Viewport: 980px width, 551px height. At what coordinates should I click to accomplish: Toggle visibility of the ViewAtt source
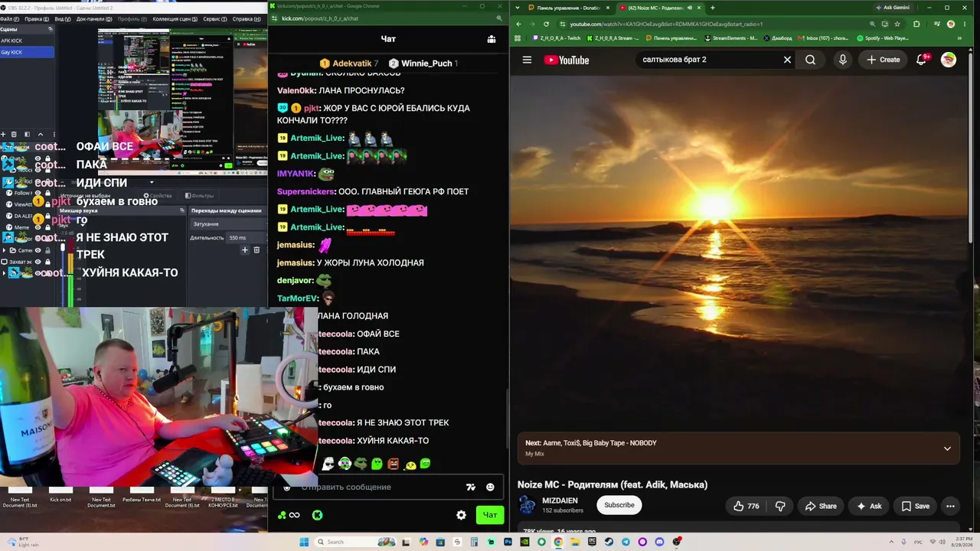(38, 204)
